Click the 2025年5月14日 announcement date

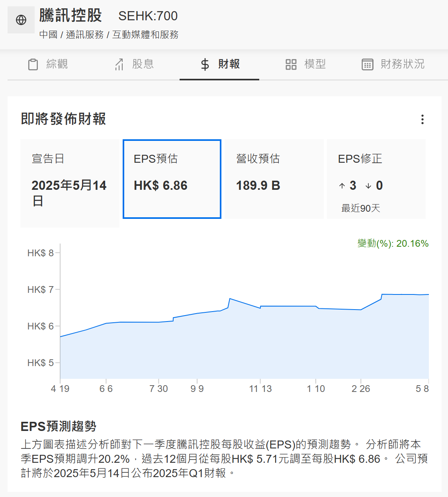pyautogui.click(x=69, y=193)
